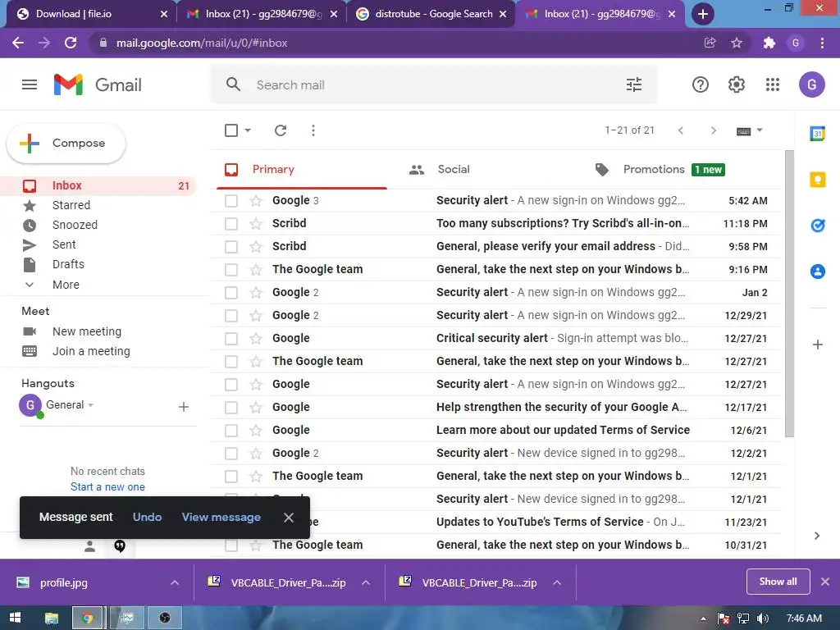
Task: Open profile.jpg download options arrow
Action: click(175, 582)
